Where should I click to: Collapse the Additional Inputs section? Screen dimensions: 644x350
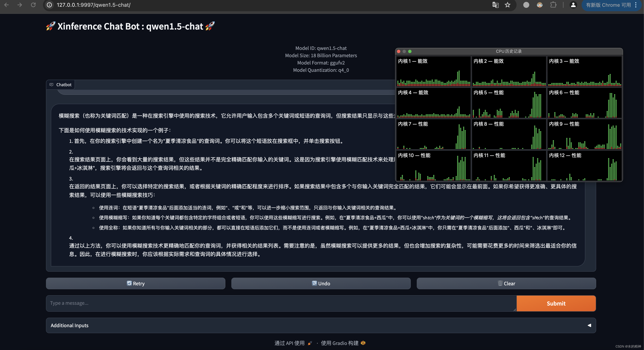pyautogui.click(x=589, y=325)
